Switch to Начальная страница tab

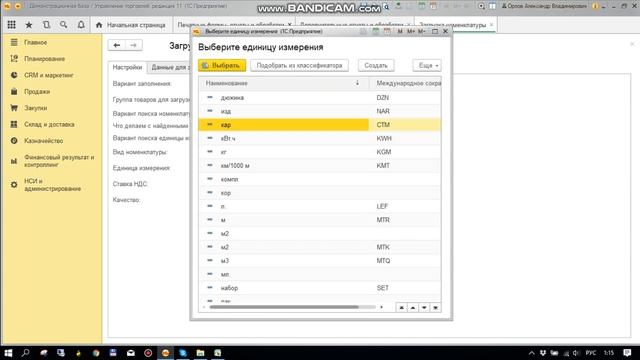click(x=131, y=25)
